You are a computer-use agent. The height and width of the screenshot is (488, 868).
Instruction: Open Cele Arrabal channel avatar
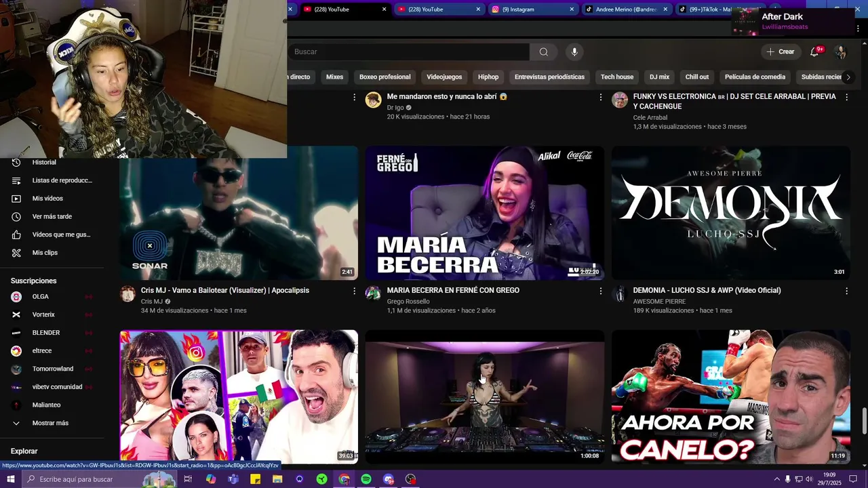click(619, 100)
